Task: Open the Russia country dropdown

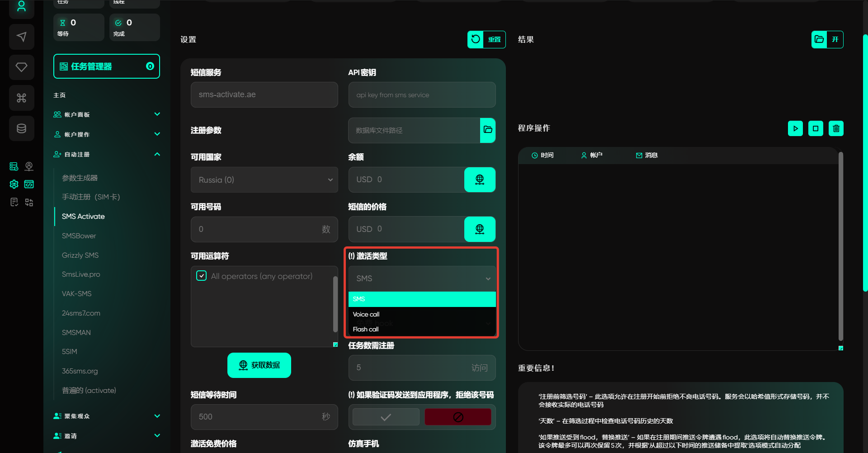Action: 264,180
